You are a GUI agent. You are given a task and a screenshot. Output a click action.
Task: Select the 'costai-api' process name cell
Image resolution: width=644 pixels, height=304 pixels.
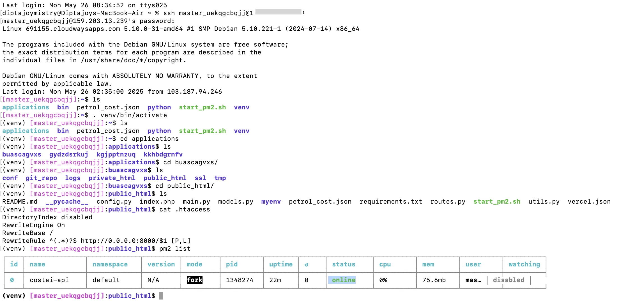(49, 280)
